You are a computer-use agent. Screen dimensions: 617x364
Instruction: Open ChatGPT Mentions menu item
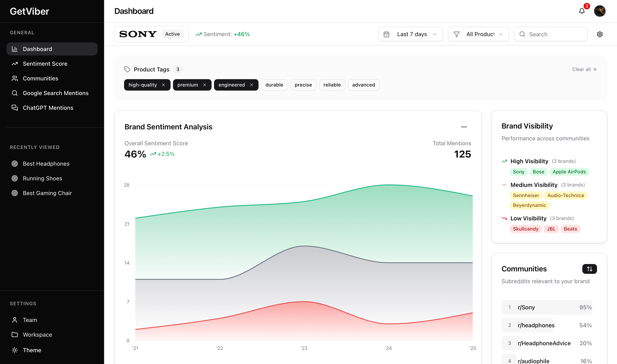click(48, 108)
